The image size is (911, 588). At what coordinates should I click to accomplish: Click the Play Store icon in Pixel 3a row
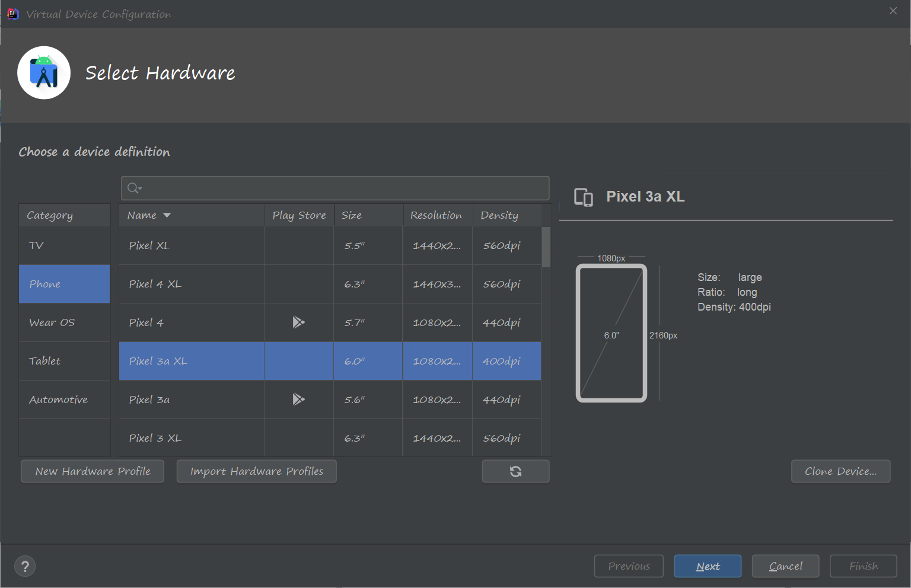pyautogui.click(x=298, y=399)
